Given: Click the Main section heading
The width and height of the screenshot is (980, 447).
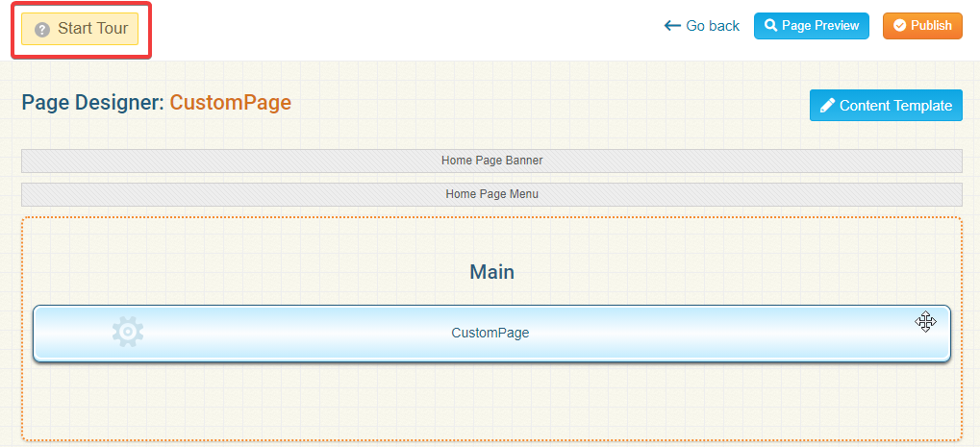Looking at the screenshot, I should [491, 272].
